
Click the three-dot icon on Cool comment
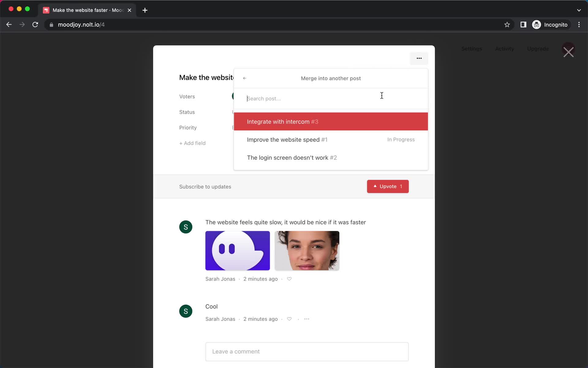307,319
